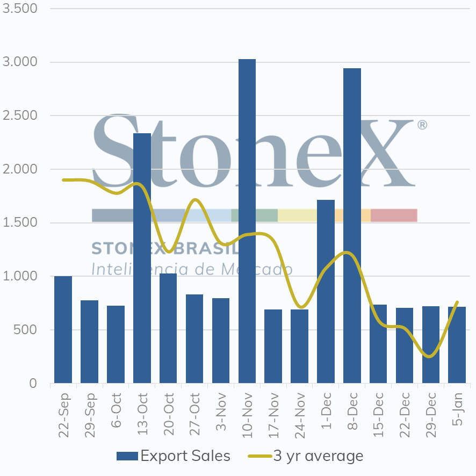Image resolution: width=476 pixels, height=476 pixels.
Task: Click the 3.000 y-axis value
Action: pos(20,62)
